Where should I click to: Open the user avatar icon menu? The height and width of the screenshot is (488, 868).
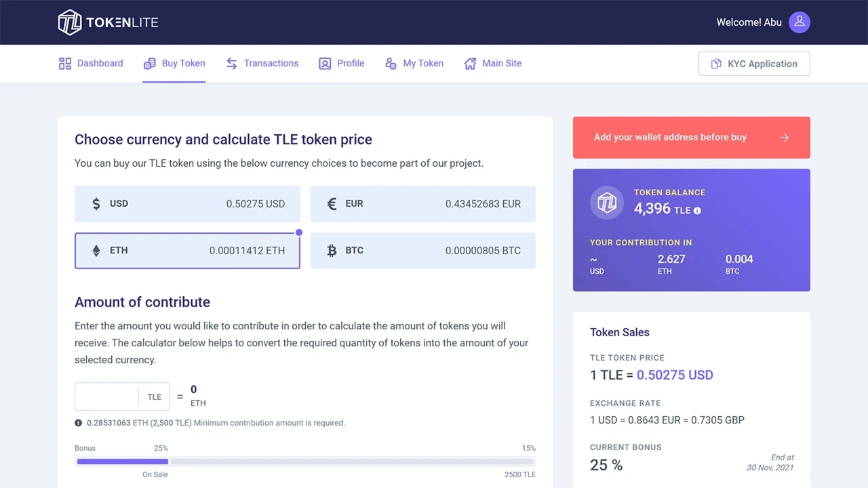point(800,22)
